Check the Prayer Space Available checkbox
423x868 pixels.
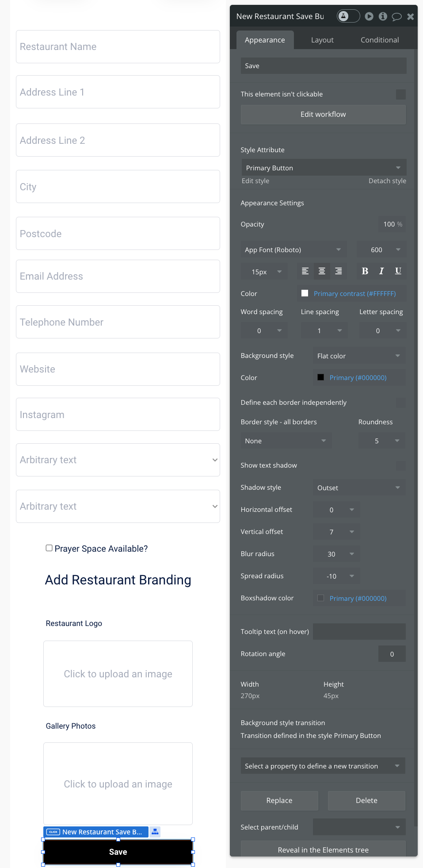point(49,548)
